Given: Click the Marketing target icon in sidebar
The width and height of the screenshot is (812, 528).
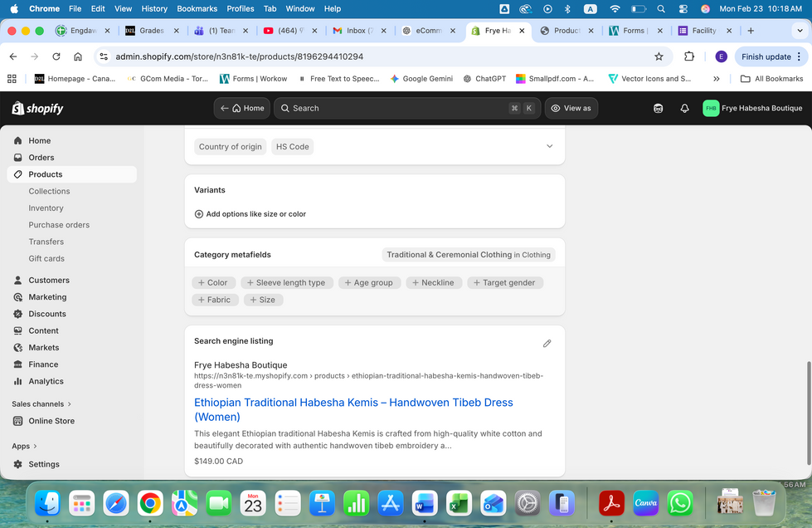Looking at the screenshot, I should click(x=18, y=297).
